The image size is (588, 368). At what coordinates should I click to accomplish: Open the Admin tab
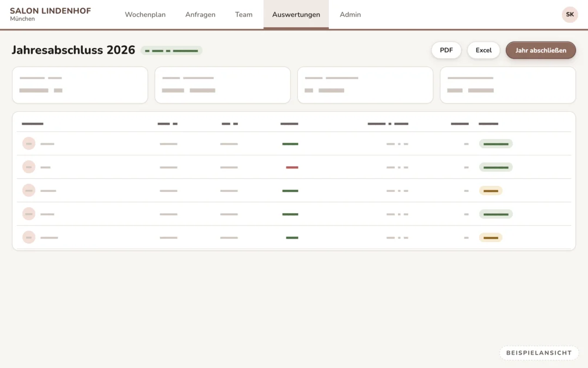350,15
